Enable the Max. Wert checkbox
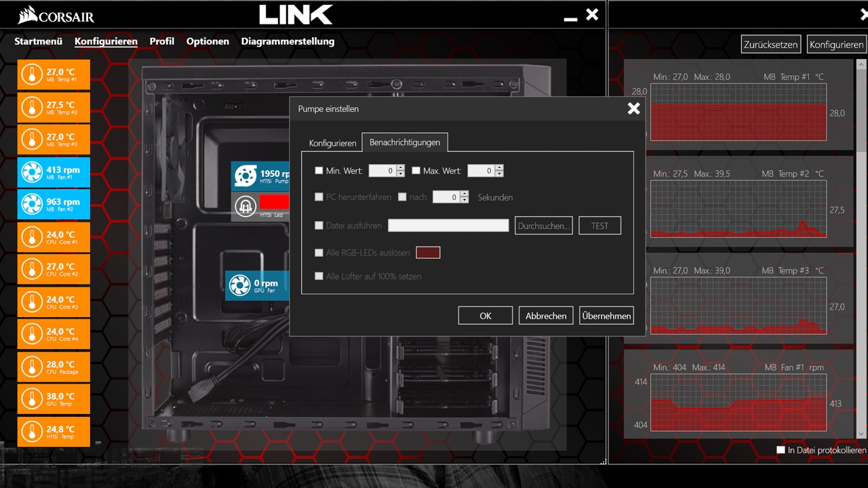The image size is (868, 488). click(x=416, y=171)
